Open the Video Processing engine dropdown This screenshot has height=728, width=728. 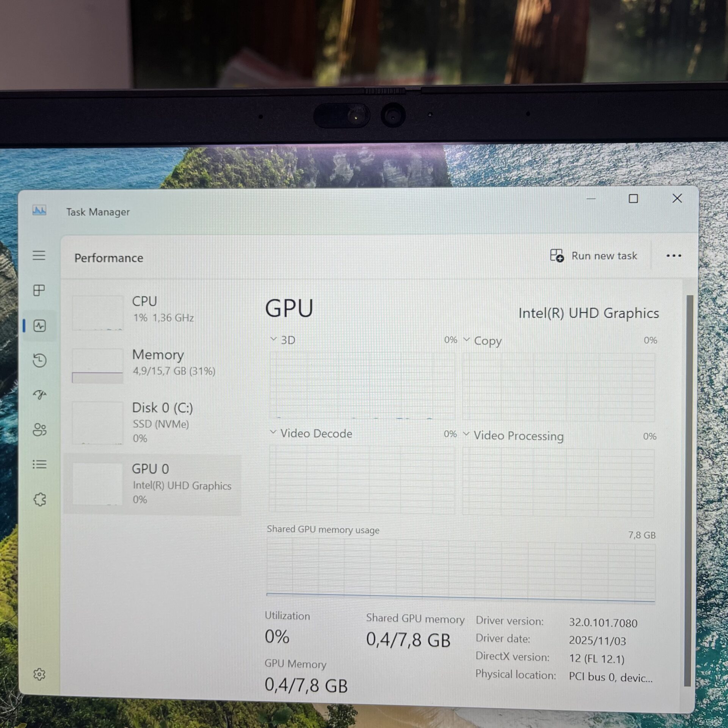[x=513, y=436]
